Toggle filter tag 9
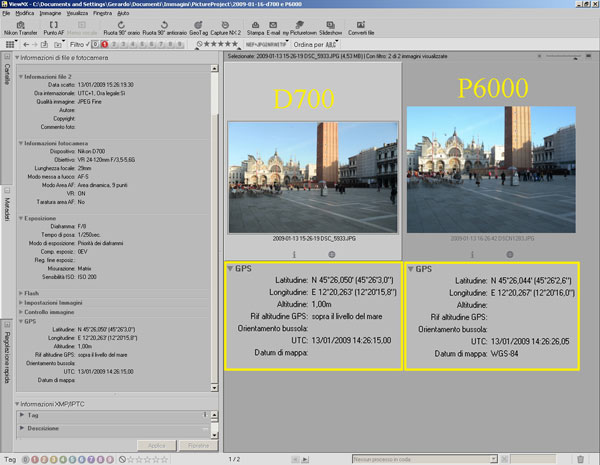The height and width of the screenshot is (465, 600). (179, 44)
